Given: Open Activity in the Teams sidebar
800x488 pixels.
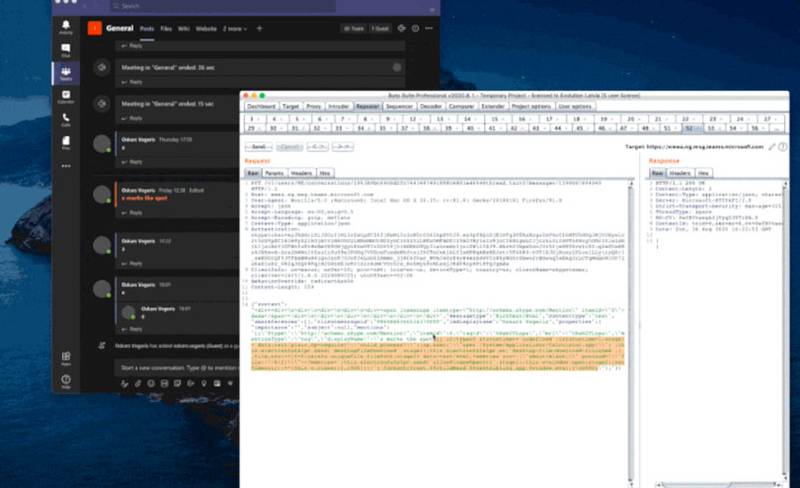Looking at the screenshot, I should click(x=66, y=27).
